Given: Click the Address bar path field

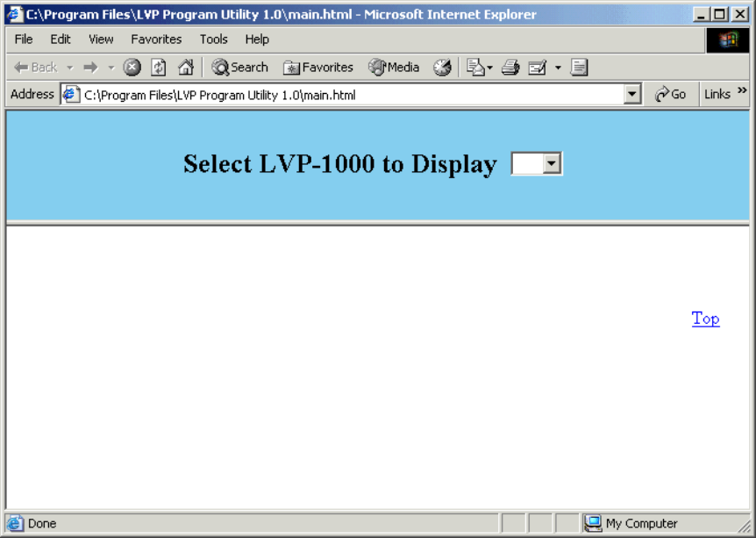Looking at the screenshot, I should point(352,95).
